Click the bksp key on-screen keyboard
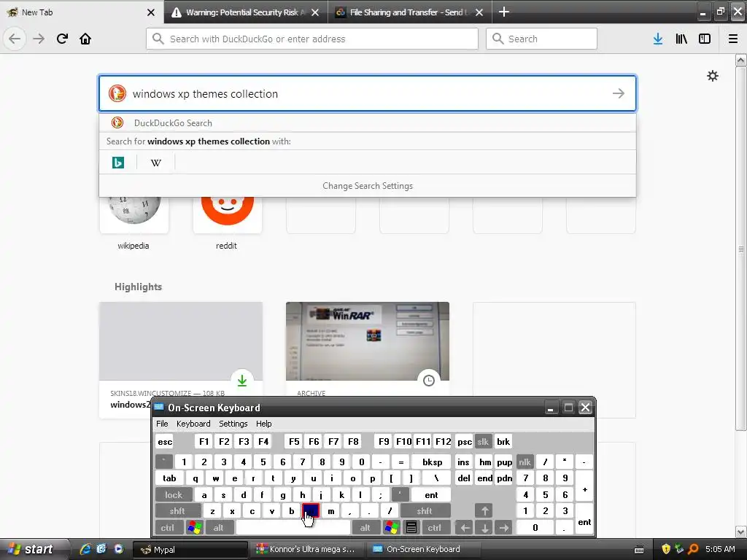The width and height of the screenshot is (747, 560). click(x=432, y=462)
